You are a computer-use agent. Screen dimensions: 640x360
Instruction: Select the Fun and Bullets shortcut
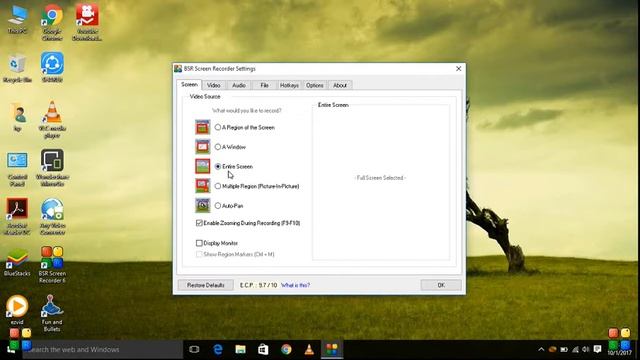click(52, 313)
